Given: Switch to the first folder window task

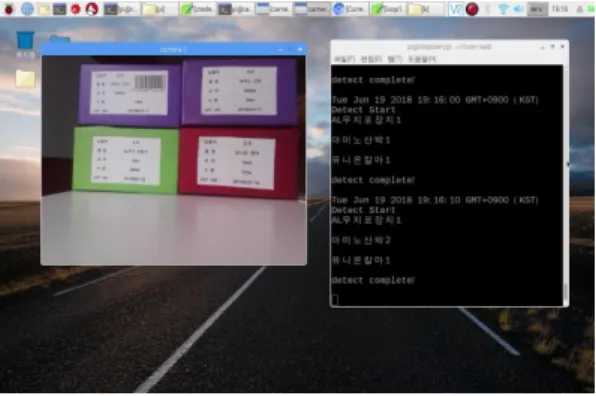Looking at the screenshot, I should [x=159, y=9].
